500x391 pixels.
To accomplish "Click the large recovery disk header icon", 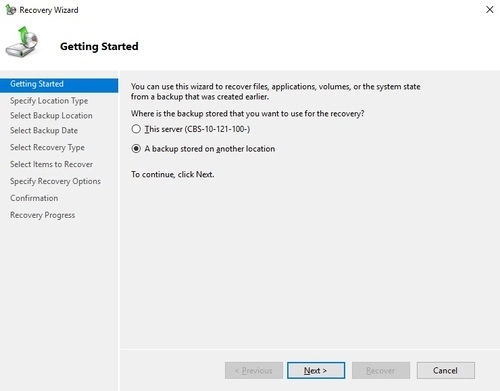I will point(22,42).
